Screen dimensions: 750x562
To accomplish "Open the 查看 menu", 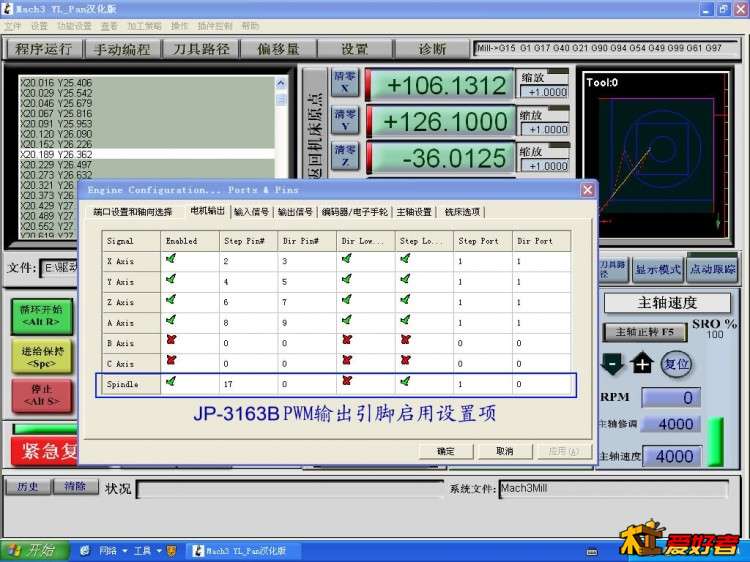I will coord(109,26).
